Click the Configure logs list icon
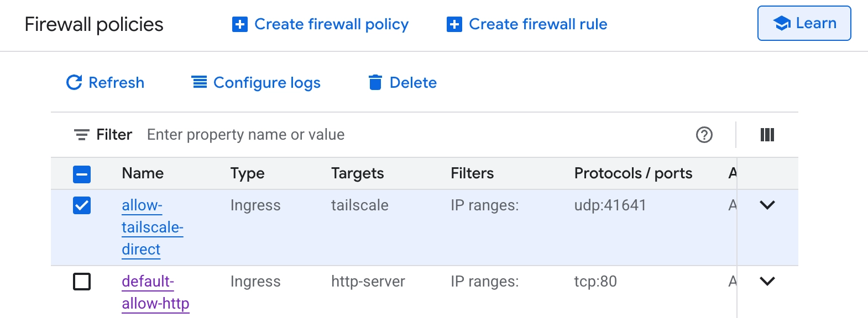868x318 pixels. coord(199,82)
